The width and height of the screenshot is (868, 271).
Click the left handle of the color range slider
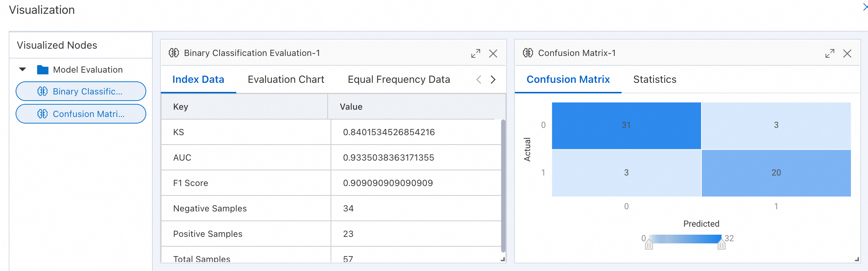click(649, 245)
